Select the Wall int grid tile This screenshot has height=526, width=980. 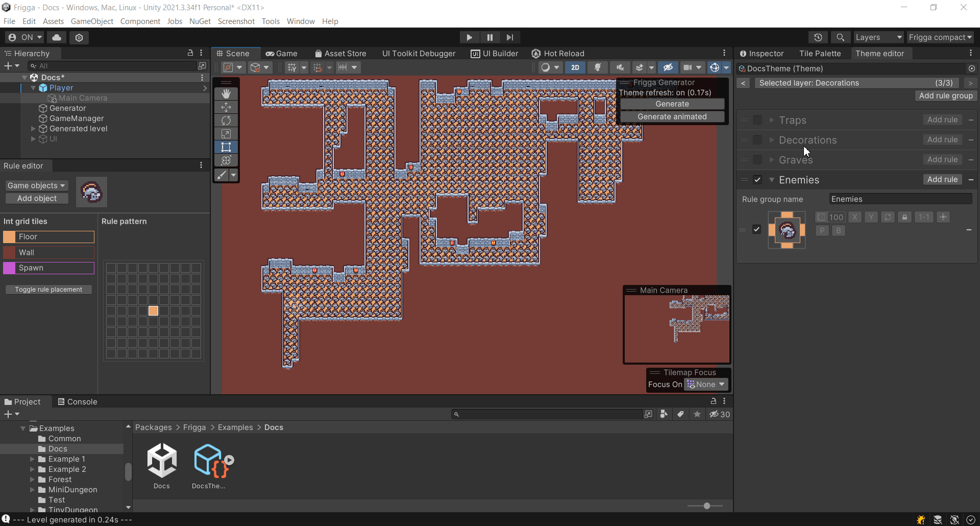[x=48, y=252]
